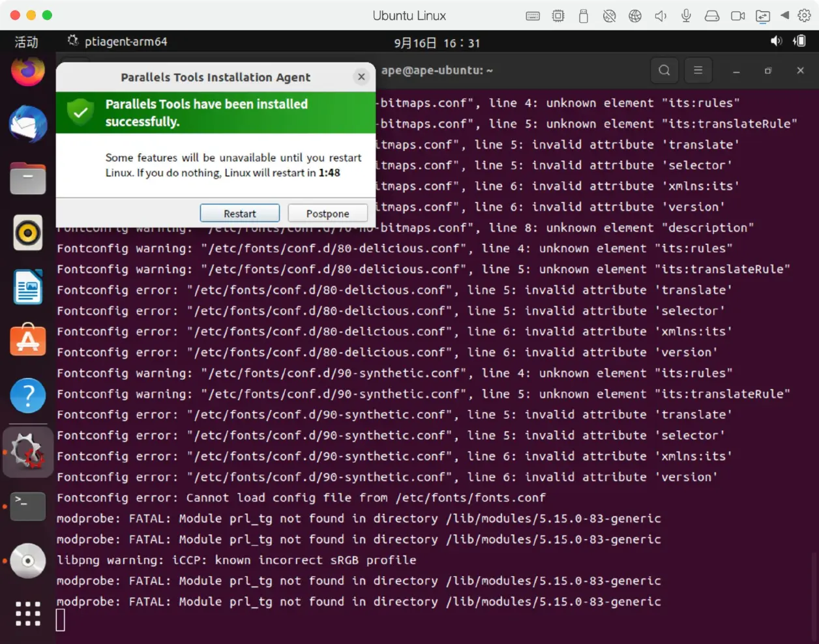Close the Parallels Tools Installation Agent dialog
The image size is (819, 644).
[361, 77]
